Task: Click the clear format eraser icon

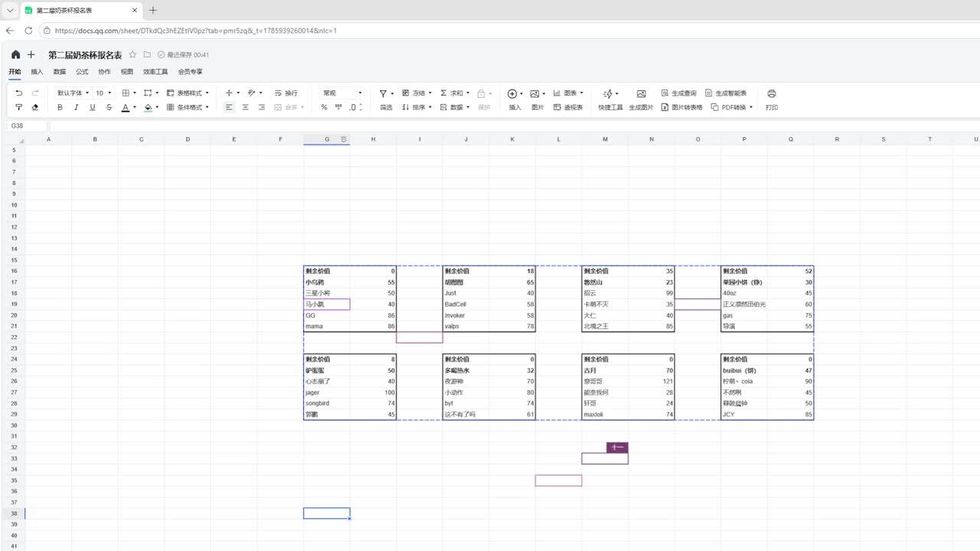Action: (x=35, y=108)
